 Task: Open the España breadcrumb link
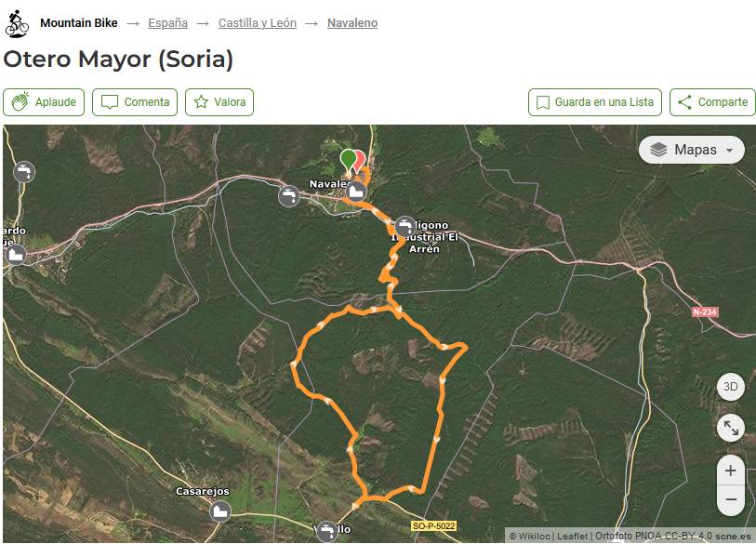pyautogui.click(x=167, y=23)
